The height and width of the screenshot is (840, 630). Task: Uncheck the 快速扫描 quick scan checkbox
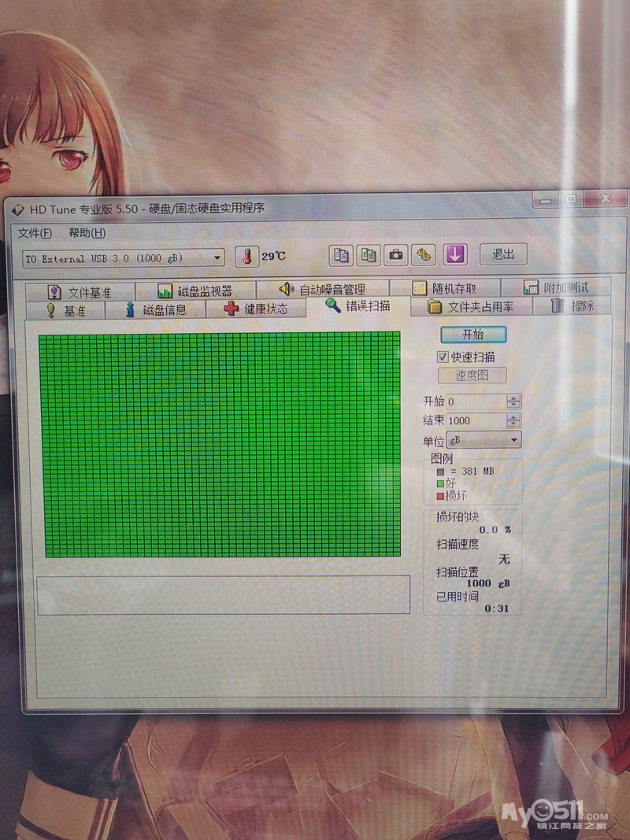(443, 357)
